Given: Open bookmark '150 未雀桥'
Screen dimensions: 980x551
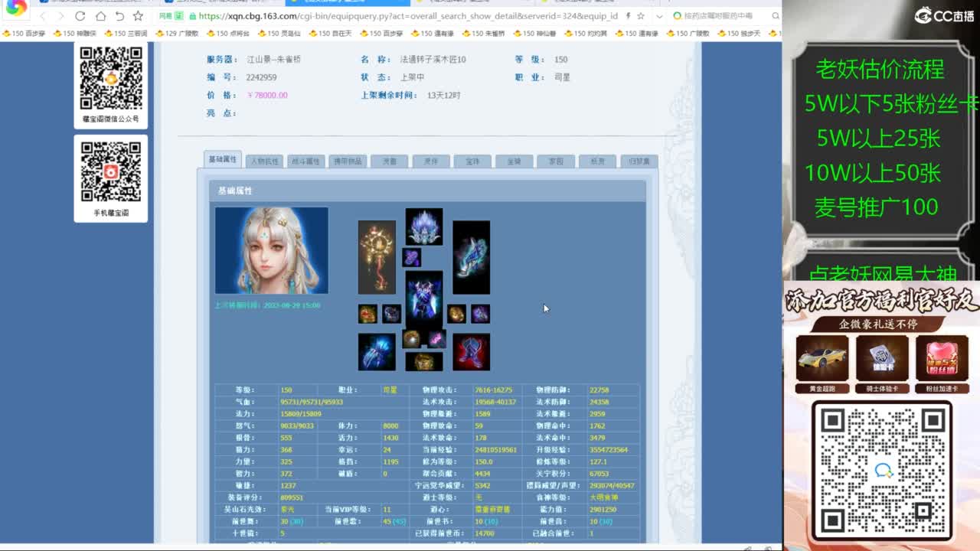Looking at the screenshot, I should click(x=483, y=34).
